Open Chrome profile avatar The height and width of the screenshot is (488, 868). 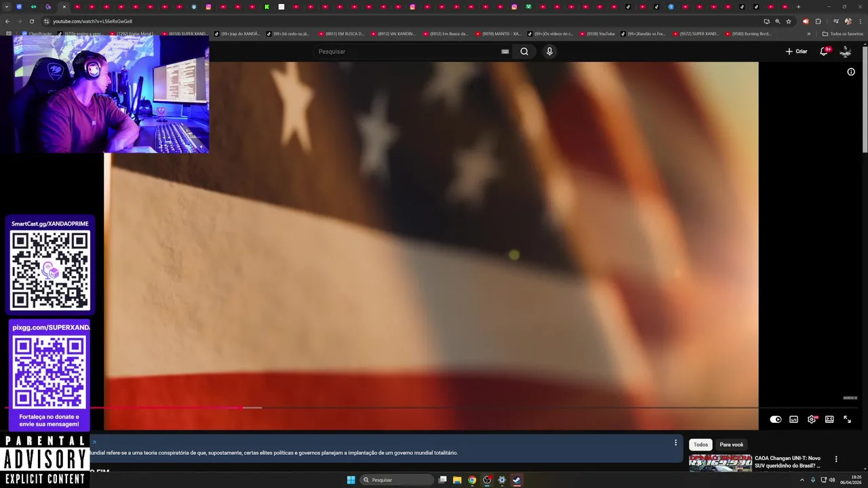click(848, 21)
